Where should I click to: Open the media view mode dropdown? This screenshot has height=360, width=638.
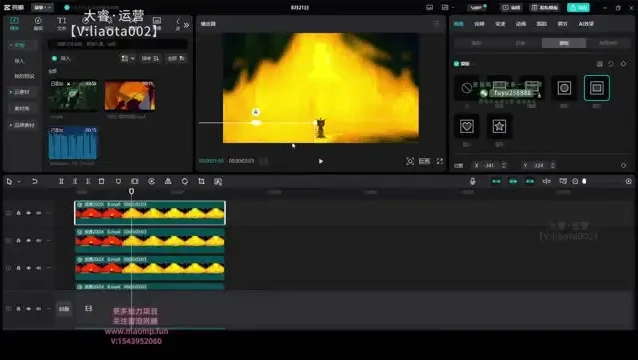point(128,59)
